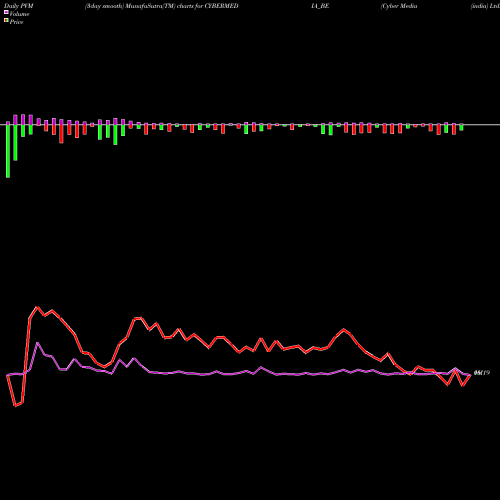Click the 'Cyber Media' company name text
This screenshot has height=500, width=500.
pos(399,6)
